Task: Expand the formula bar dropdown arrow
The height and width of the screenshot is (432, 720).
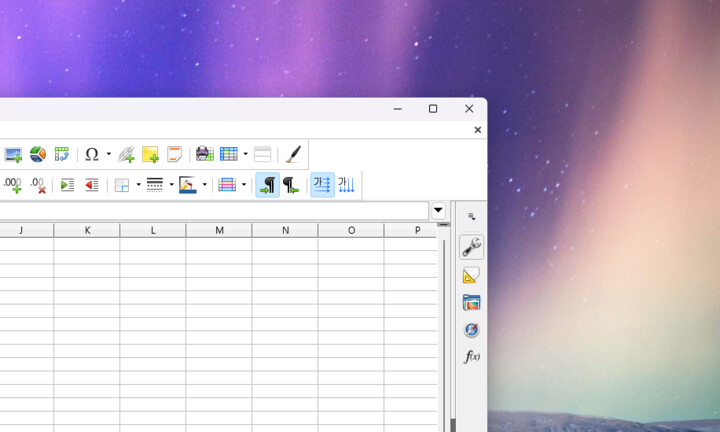Action: pyautogui.click(x=438, y=211)
